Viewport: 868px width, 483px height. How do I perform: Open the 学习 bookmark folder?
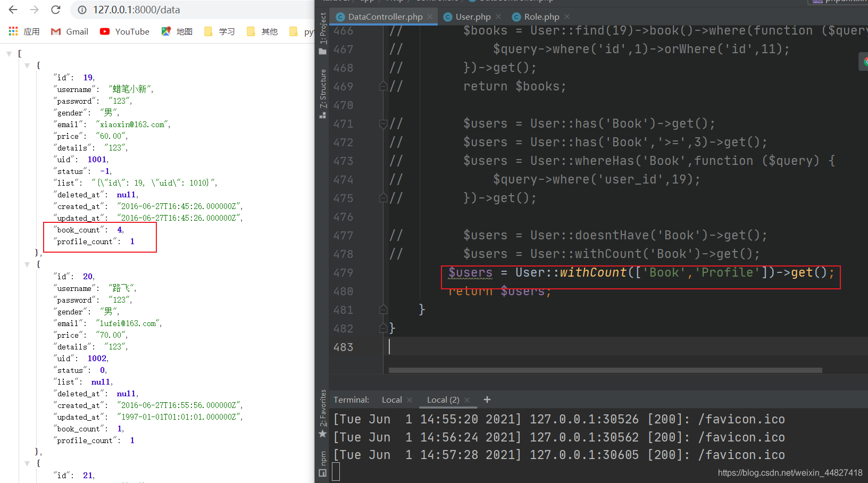[x=220, y=31]
